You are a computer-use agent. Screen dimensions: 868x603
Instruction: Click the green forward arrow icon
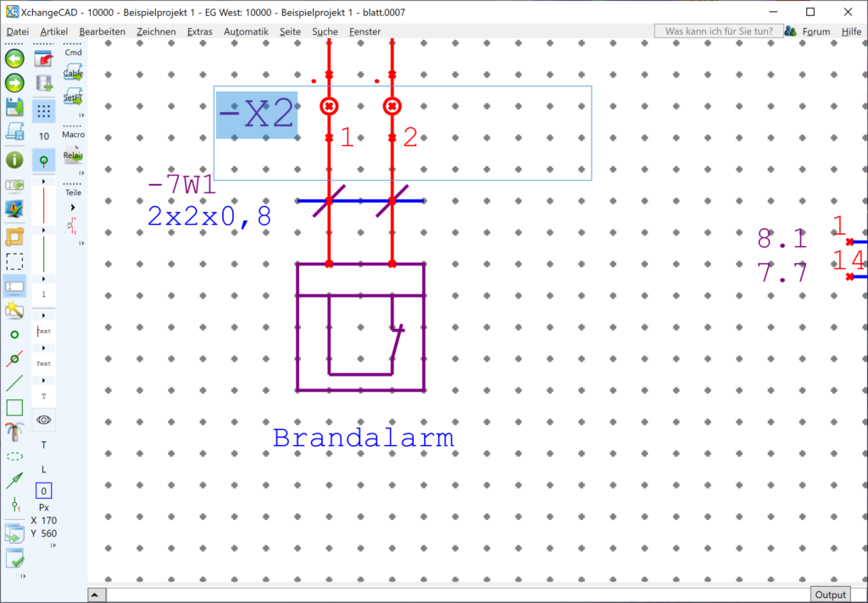tap(14, 83)
